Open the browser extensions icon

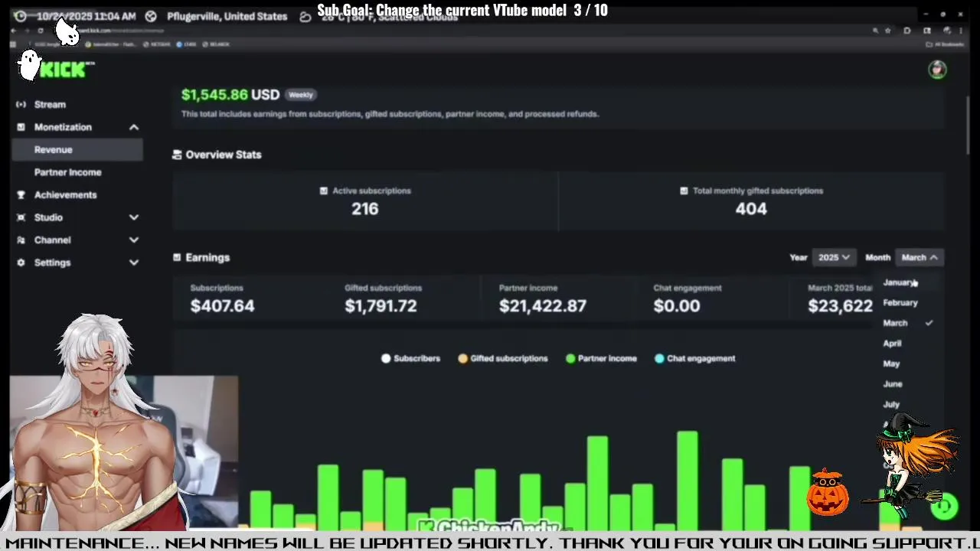click(907, 31)
